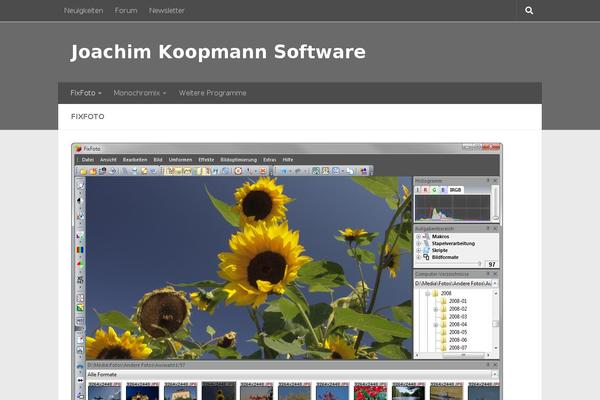Select the 2008-07 folder

coord(458,348)
